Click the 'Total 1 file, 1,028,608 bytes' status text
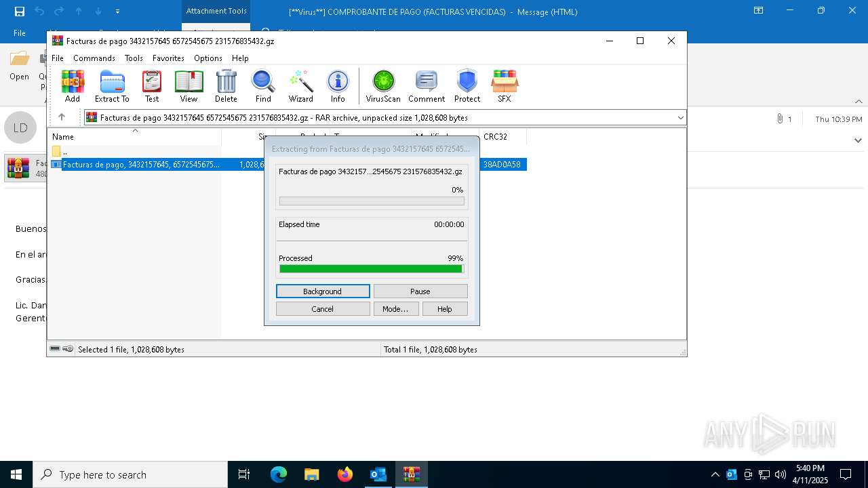 pos(431,349)
